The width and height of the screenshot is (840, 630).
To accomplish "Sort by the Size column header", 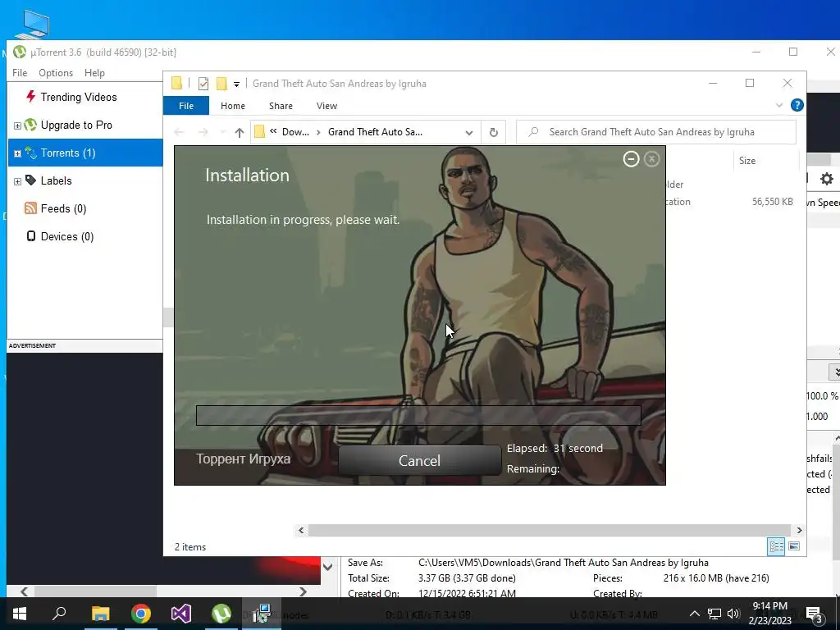I will click(765, 161).
